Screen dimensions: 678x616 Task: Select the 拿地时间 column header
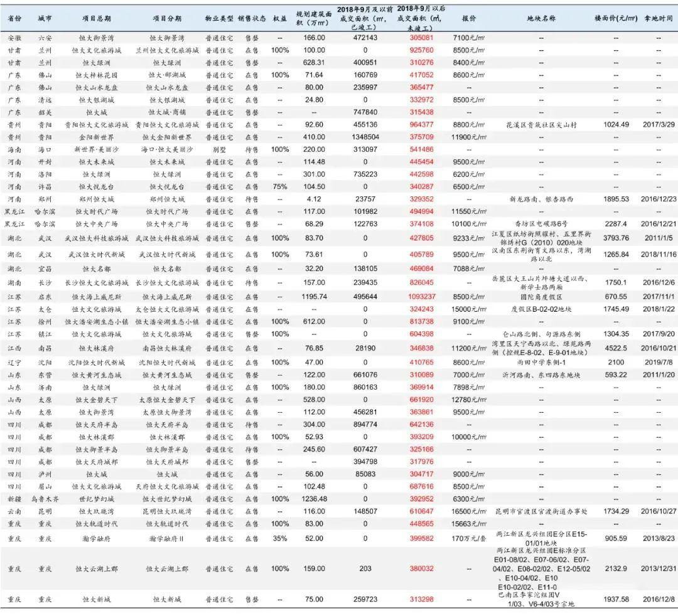pos(659,19)
